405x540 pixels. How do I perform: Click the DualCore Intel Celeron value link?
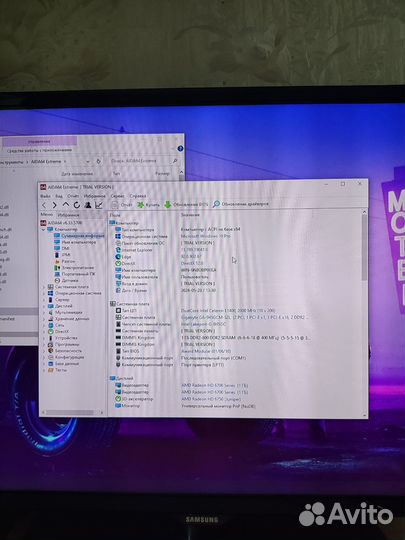coord(228,310)
